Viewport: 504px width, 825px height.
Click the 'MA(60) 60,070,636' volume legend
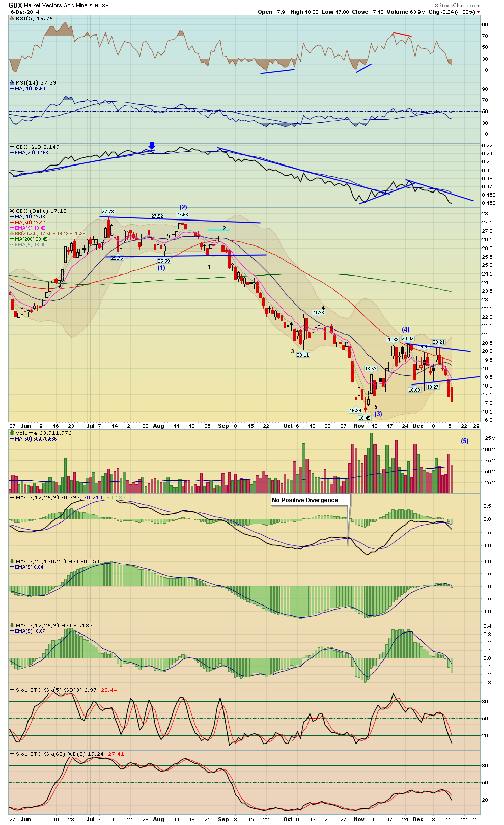[x=36, y=439]
